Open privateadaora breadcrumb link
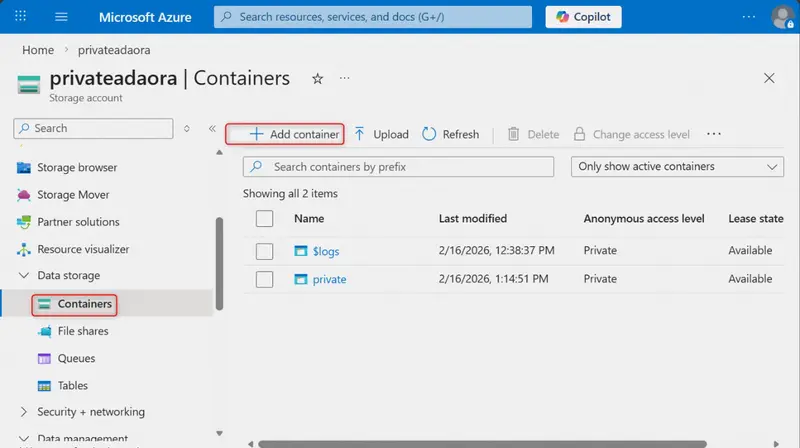Screen dimensions: 800x448 click(x=114, y=50)
